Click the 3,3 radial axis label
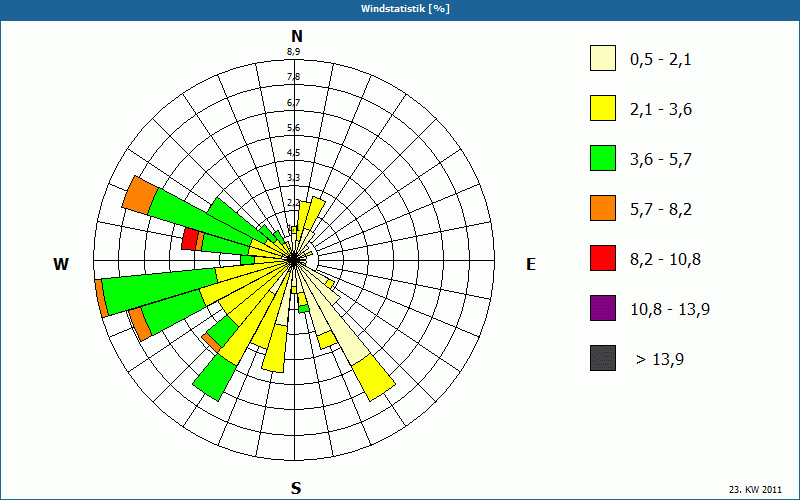 tap(293, 178)
